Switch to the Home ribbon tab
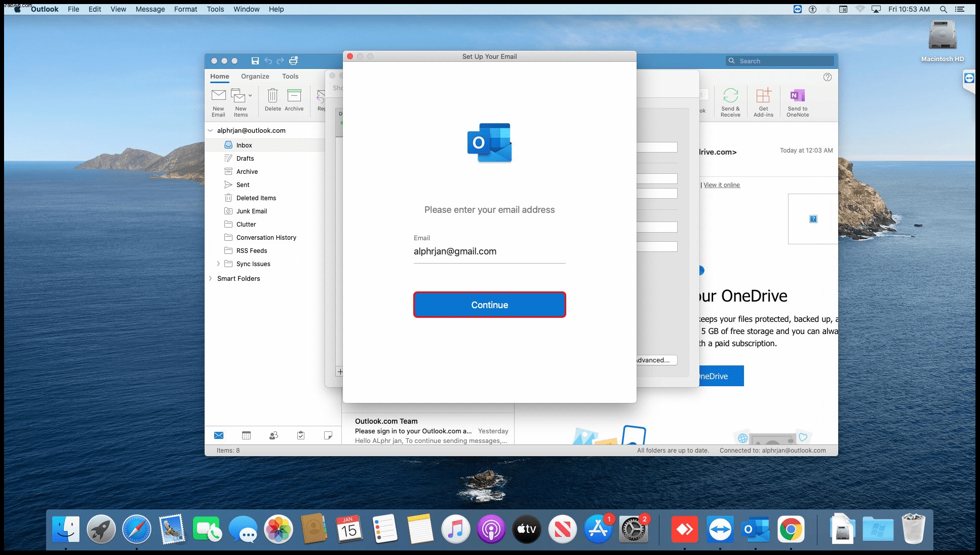The width and height of the screenshot is (980, 555). 220,77
